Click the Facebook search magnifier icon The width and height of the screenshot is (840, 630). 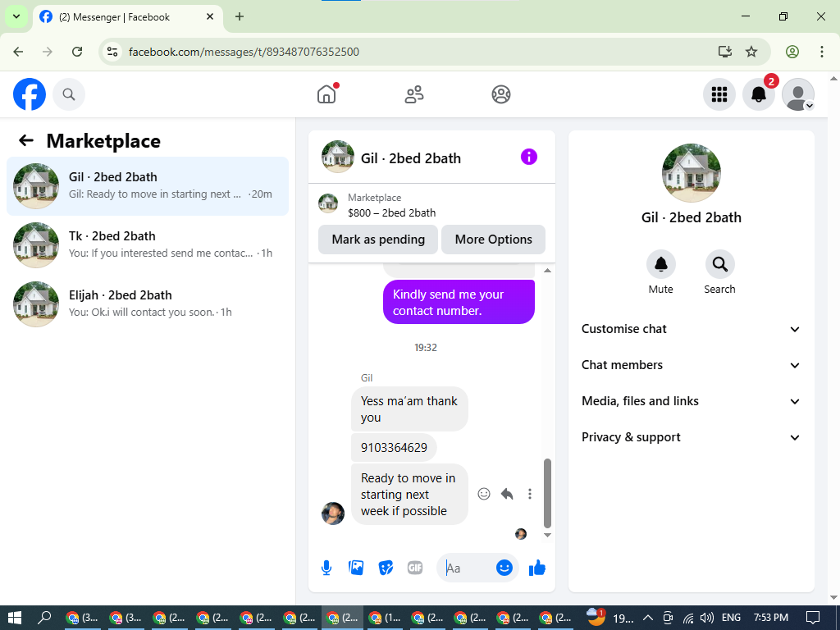tap(69, 94)
